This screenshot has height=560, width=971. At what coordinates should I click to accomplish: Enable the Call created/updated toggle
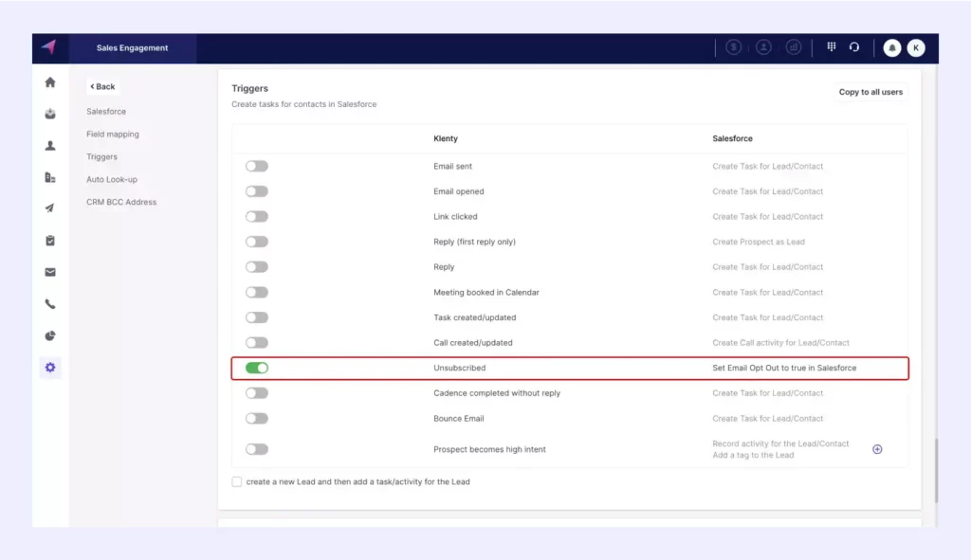pyautogui.click(x=256, y=343)
